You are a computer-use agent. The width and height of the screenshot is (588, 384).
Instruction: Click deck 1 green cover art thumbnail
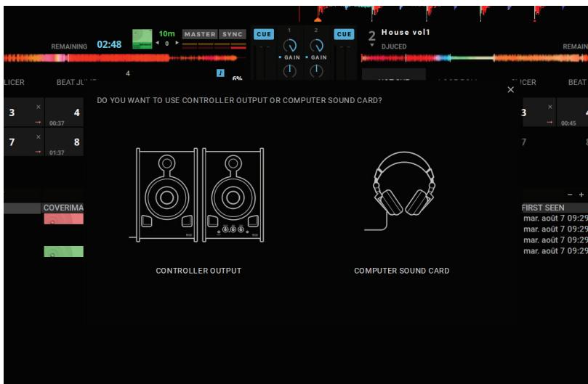point(142,39)
